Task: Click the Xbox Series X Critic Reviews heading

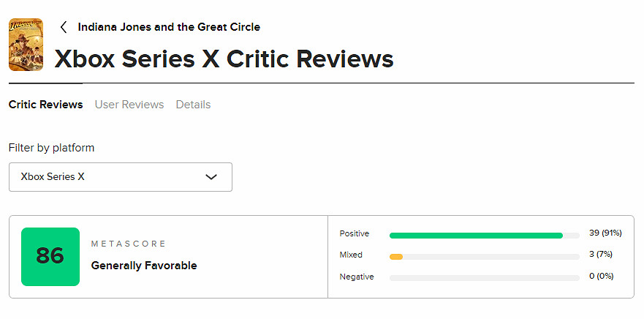Action: click(224, 59)
